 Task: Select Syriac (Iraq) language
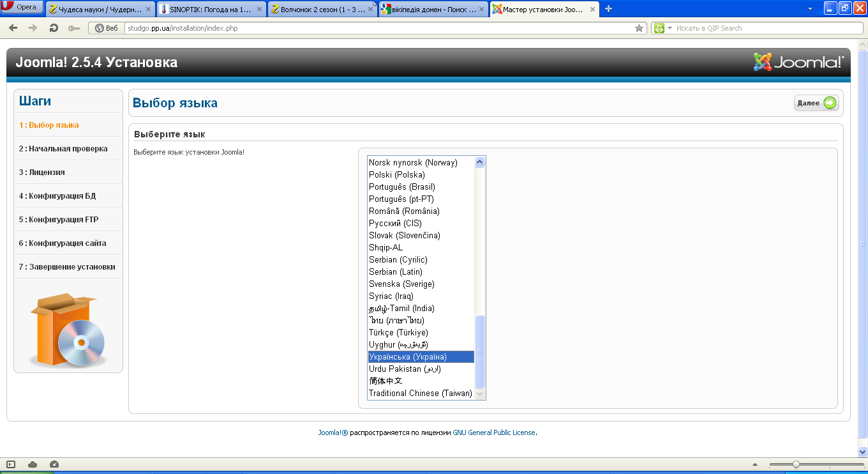click(x=421, y=296)
